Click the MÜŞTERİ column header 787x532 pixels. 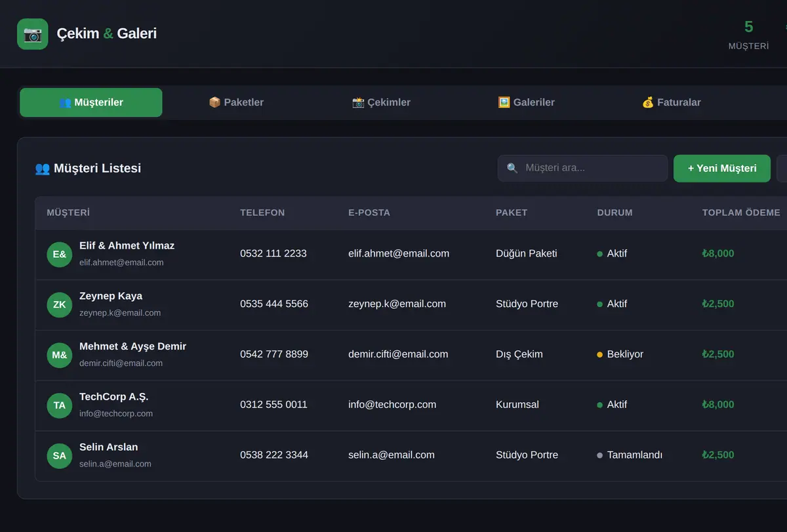pyautogui.click(x=68, y=213)
